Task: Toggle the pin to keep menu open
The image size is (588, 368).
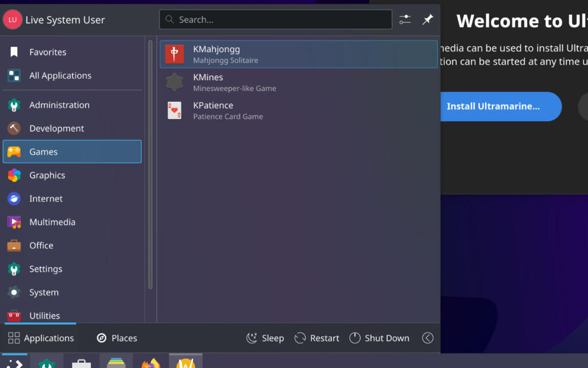Action: click(428, 20)
